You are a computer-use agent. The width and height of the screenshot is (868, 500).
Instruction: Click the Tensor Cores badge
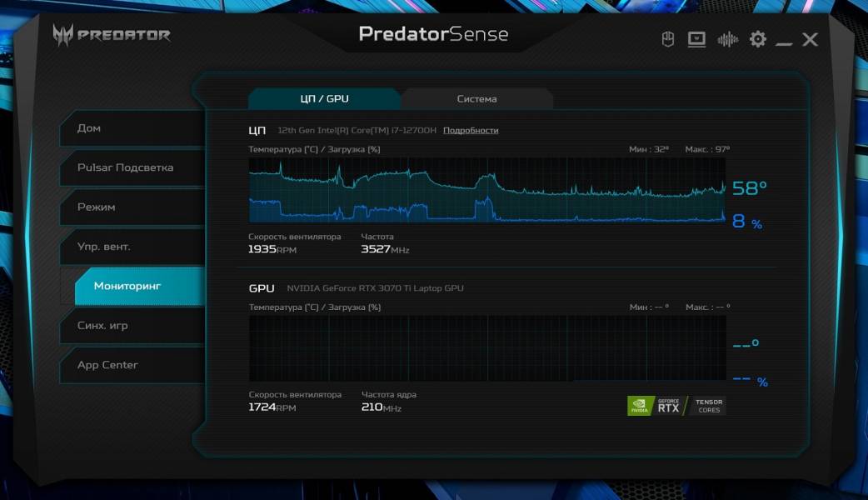707,405
